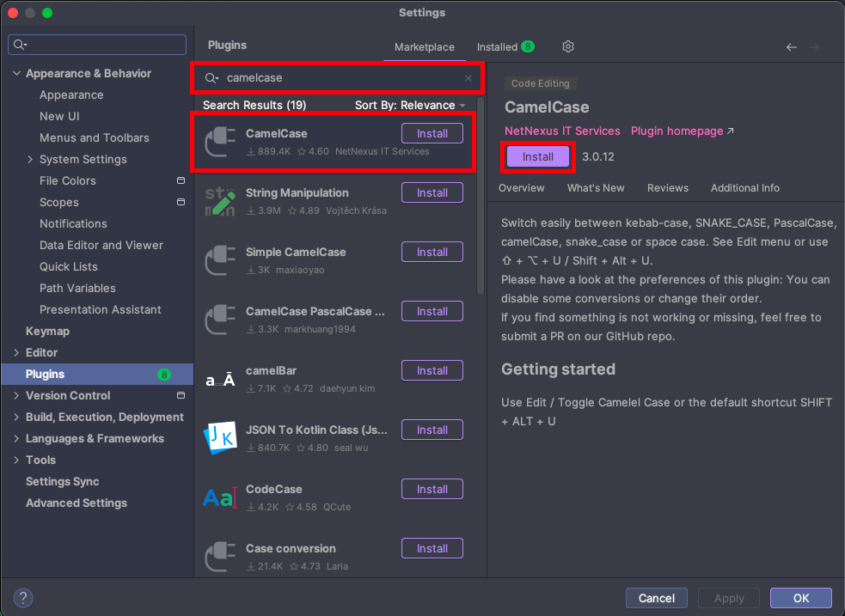Open the Sort By Relevance dropdown
Viewport: 845px width, 616px height.
tap(410, 106)
